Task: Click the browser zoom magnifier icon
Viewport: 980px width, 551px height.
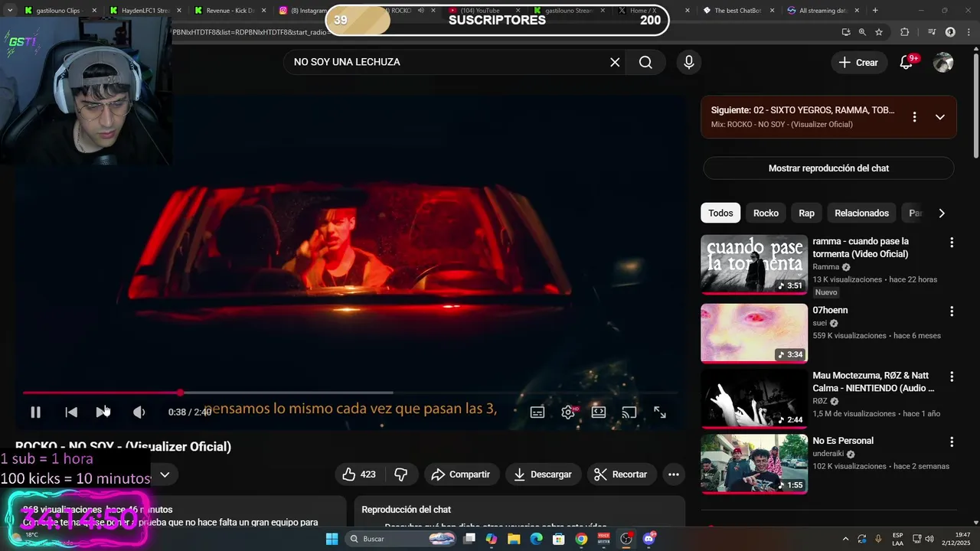Action: 862,32
